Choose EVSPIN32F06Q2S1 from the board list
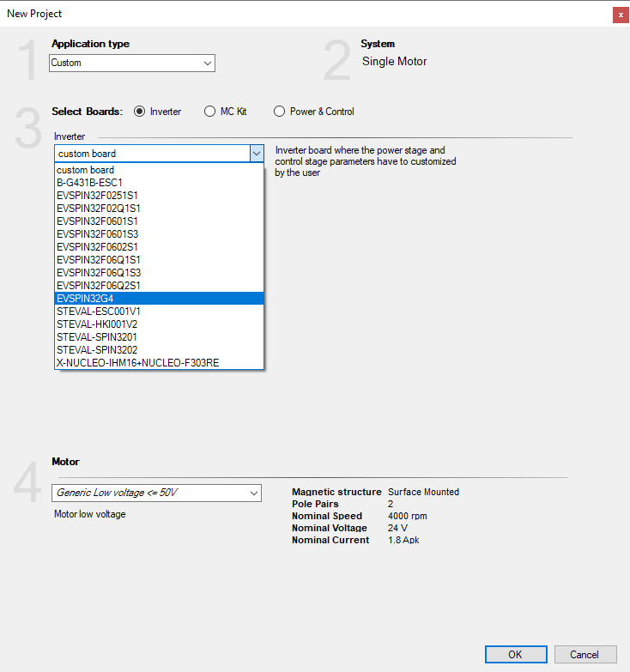The width and height of the screenshot is (630, 672). [x=159, y=286]
